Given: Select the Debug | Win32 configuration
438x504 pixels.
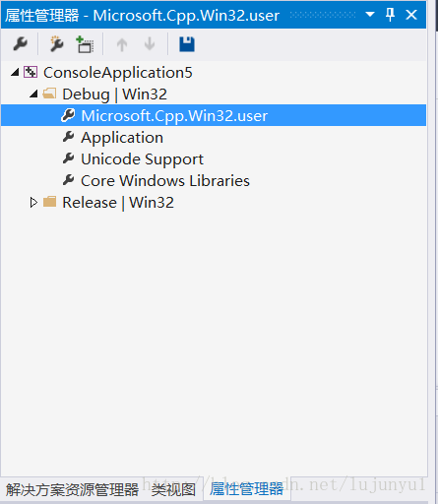Looking at the screenshot, I should (x=114, y=94).
